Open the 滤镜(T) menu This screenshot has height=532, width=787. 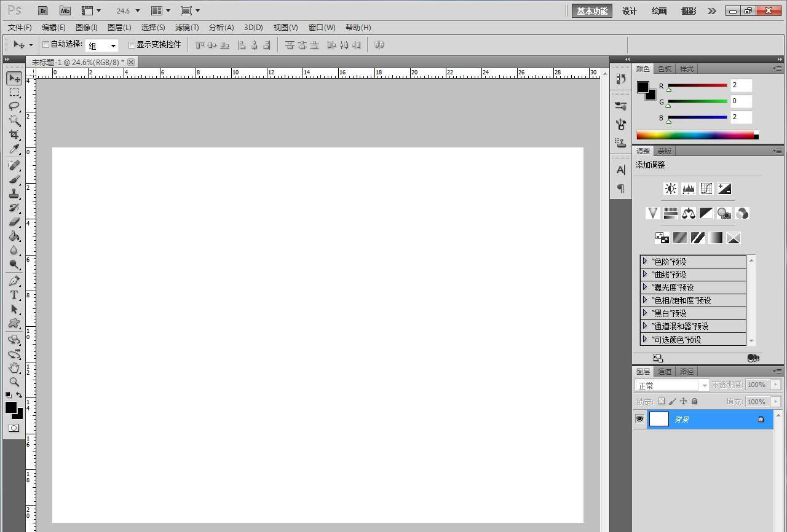(187, 28)
